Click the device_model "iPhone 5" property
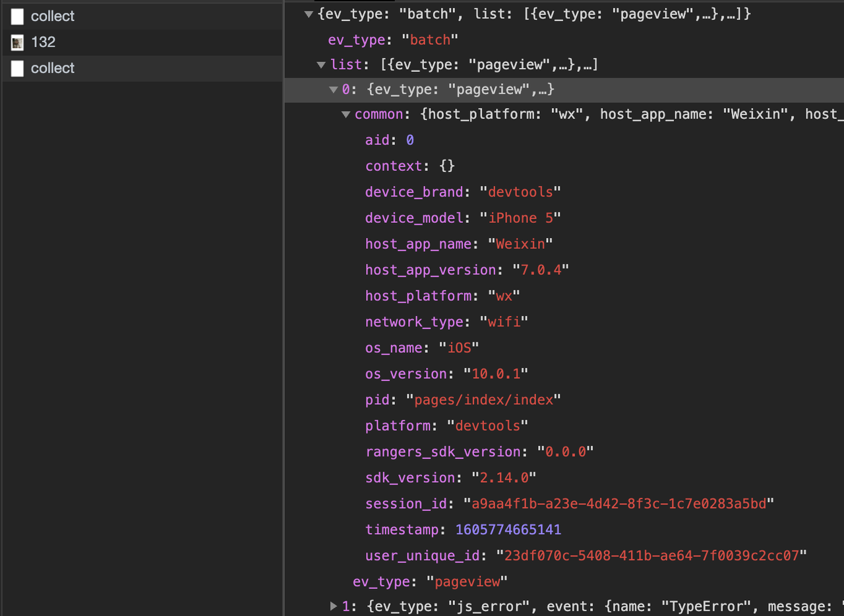The width and height of the screenshot is (844, 616). [463, 218]
